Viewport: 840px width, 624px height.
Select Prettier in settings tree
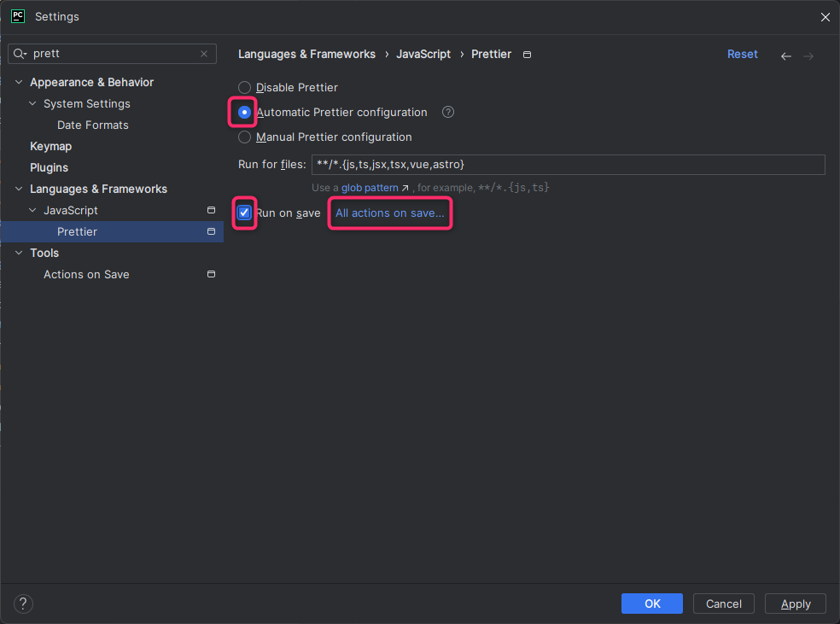click(112, 231)
